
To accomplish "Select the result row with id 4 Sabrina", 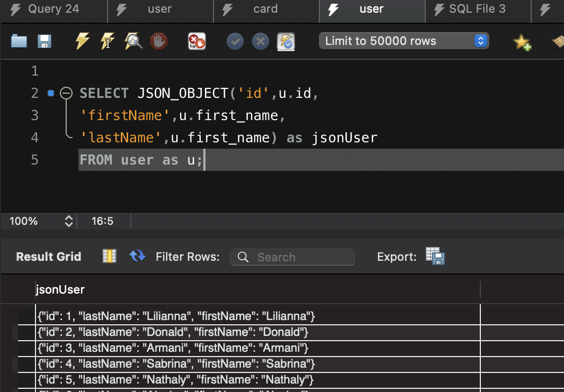I will click(257, 363).
